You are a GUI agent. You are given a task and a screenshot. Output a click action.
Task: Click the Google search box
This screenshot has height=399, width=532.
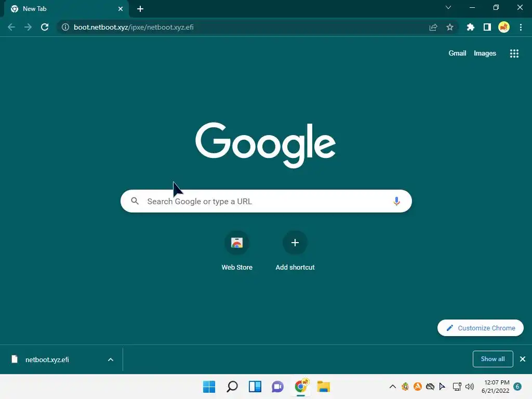(267, 201)
